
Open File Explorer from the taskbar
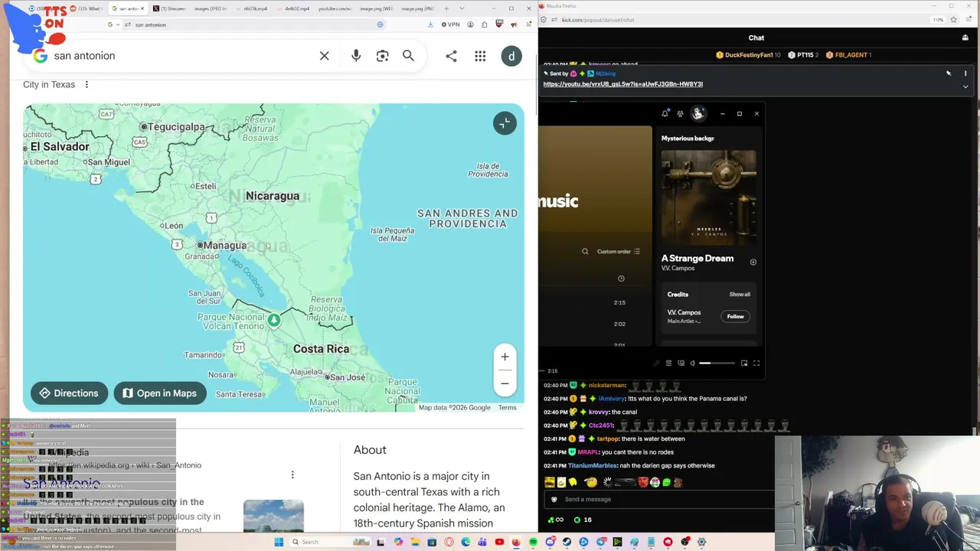click(415, 542)
